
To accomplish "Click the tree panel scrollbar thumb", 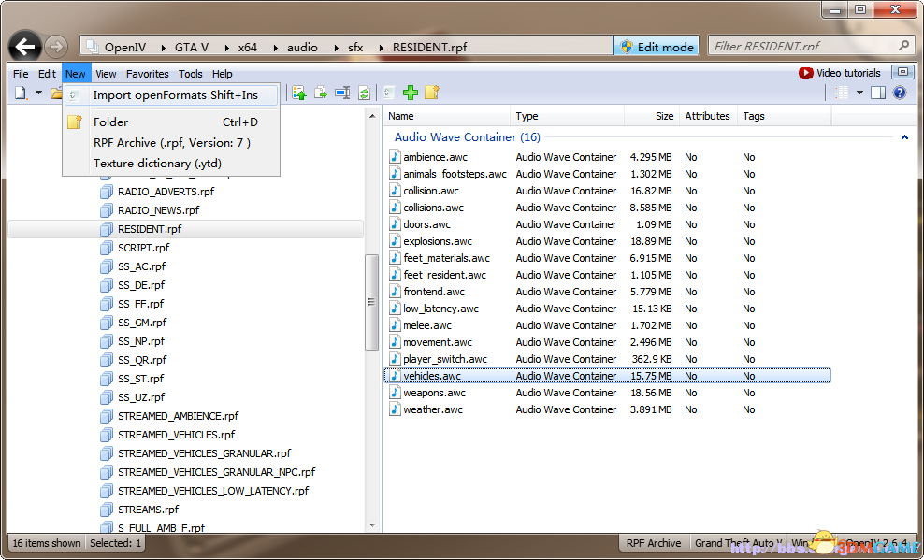I will point(372,302).
